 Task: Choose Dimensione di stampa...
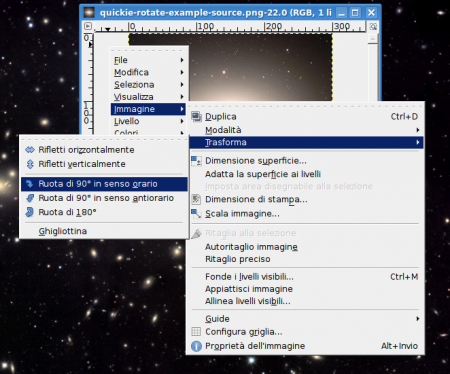tap(305, 199)
